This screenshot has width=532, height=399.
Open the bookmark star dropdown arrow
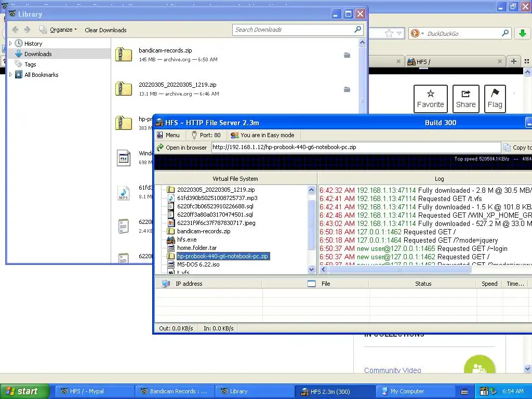(x=399, y=33)
